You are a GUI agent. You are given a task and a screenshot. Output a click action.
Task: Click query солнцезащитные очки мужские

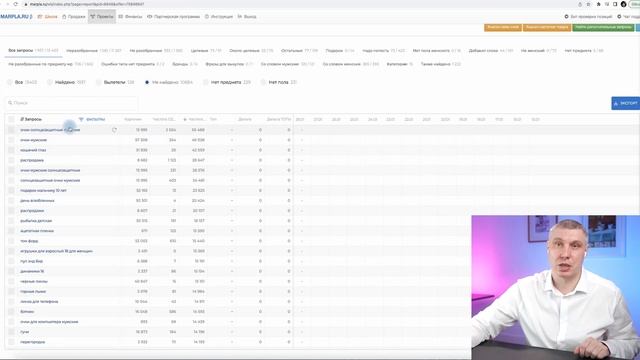[x=50, y=180]
